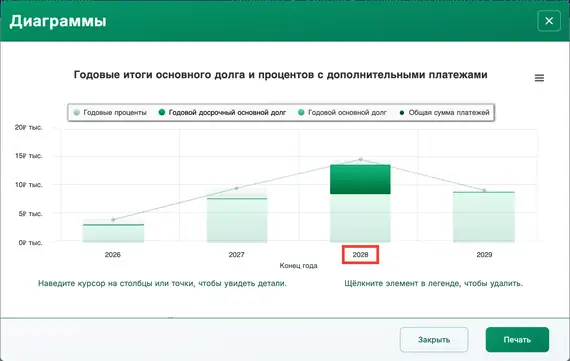The image size is (570, 361).
Task: Select the 2026 bar in the chart
Action: [113, 233]
